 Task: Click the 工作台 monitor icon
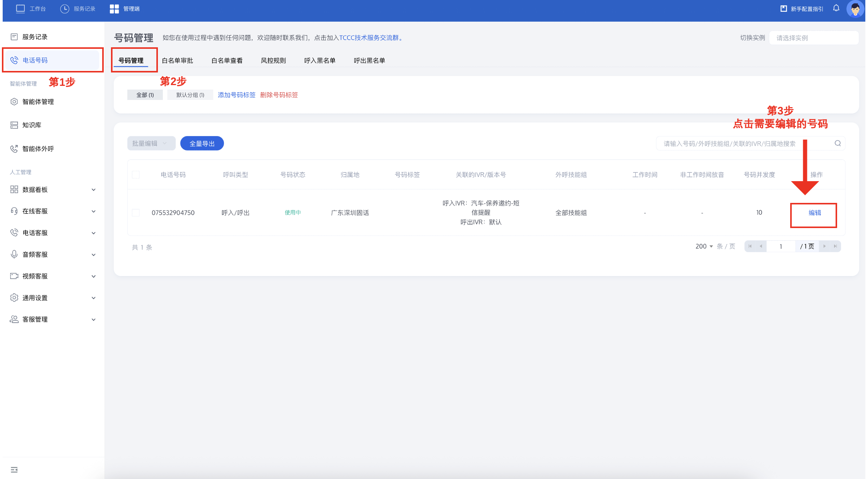tap(20, 9)
